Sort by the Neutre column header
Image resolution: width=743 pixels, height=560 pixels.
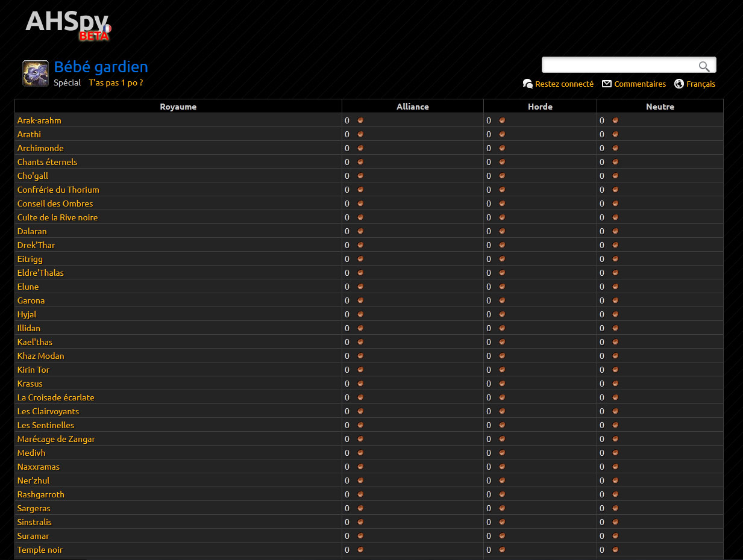click(x=660, y=107)
